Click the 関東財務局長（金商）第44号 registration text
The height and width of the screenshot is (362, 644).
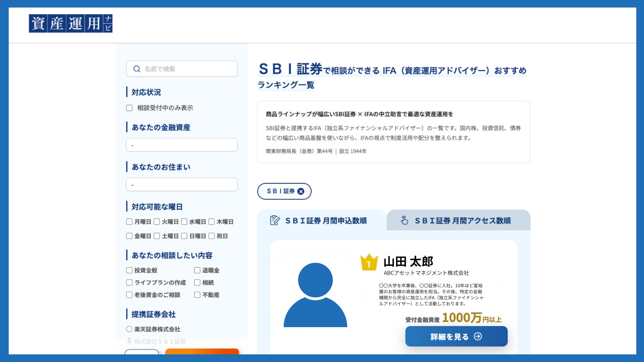[299, 151]
